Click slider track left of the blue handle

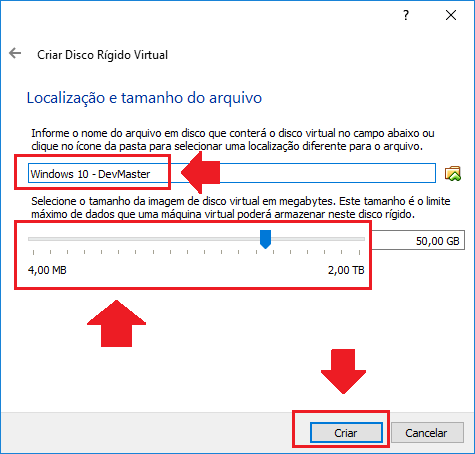(x=144, y=239)
